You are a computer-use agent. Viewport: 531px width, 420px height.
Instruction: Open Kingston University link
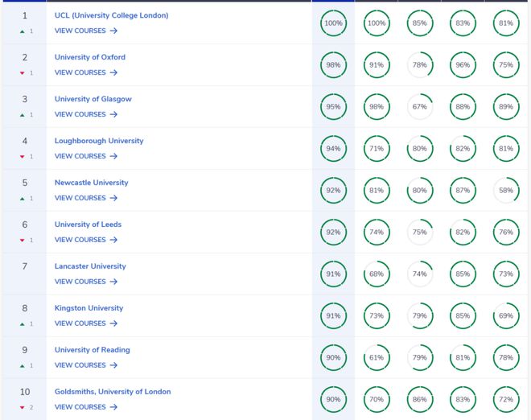coord(88,308)
